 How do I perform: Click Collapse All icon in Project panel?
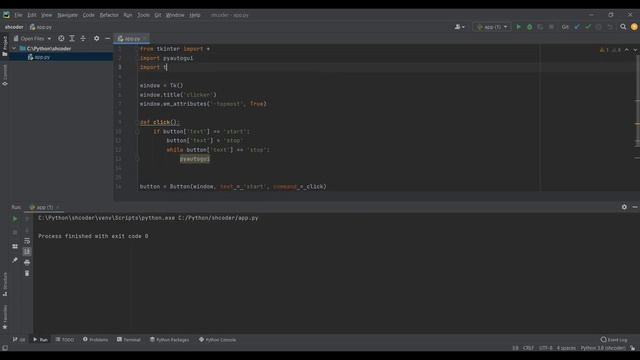pos(83,38)
